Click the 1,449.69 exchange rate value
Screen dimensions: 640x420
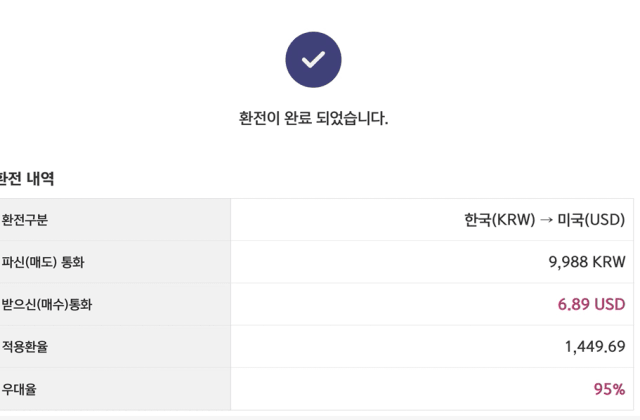[595, 347]
